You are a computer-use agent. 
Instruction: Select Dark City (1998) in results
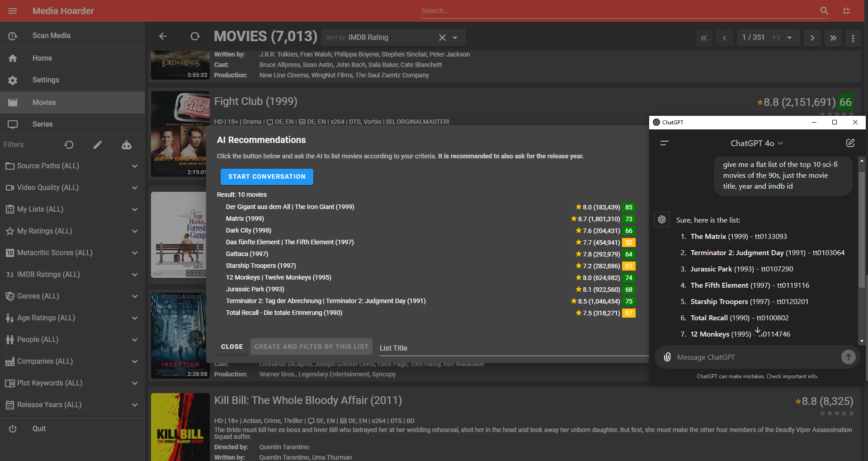click(x=249, y=230)
